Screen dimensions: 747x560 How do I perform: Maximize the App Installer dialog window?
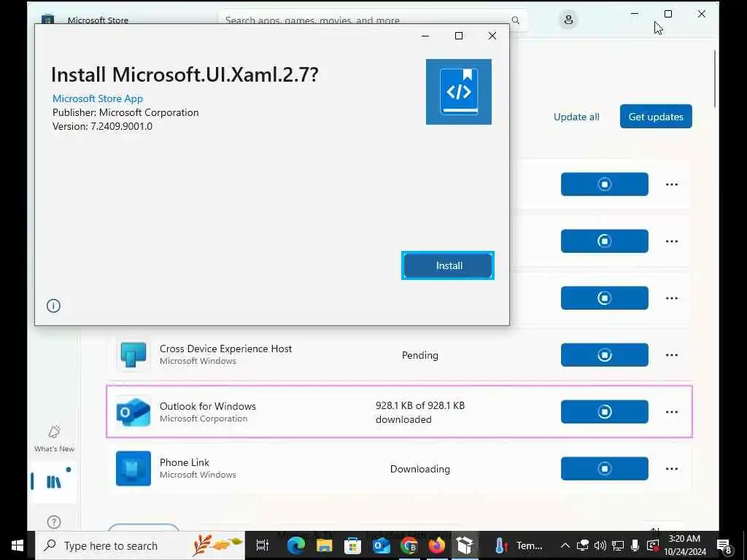point(459,36)
